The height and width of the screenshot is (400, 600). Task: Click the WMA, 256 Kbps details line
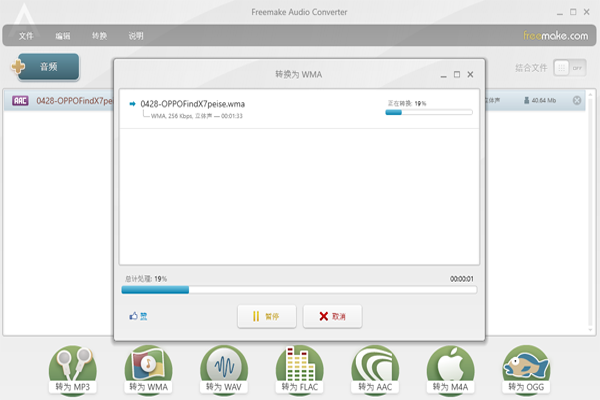(197, 116)
